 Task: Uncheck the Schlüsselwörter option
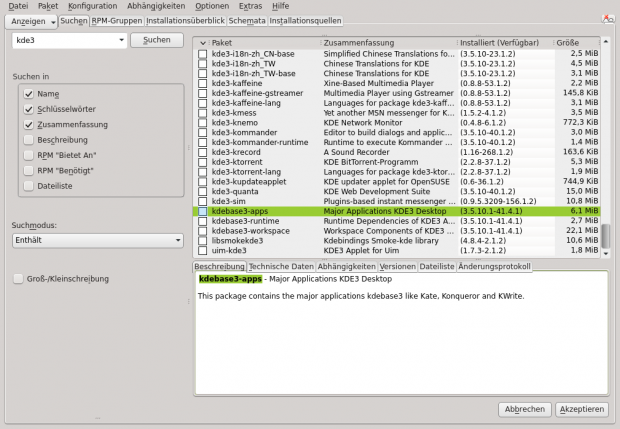[28, 109]
